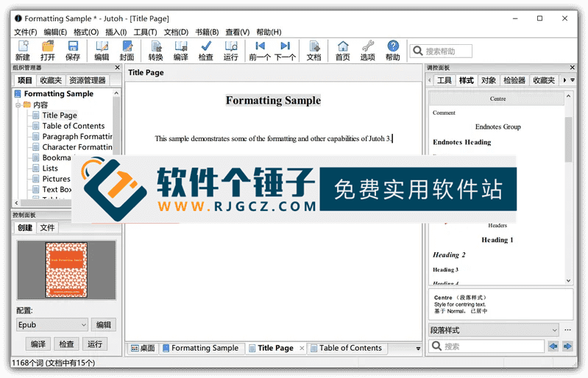Click the 编译 button in 控制面板
This screenshot has height=378, width=588.
(38, 344)
